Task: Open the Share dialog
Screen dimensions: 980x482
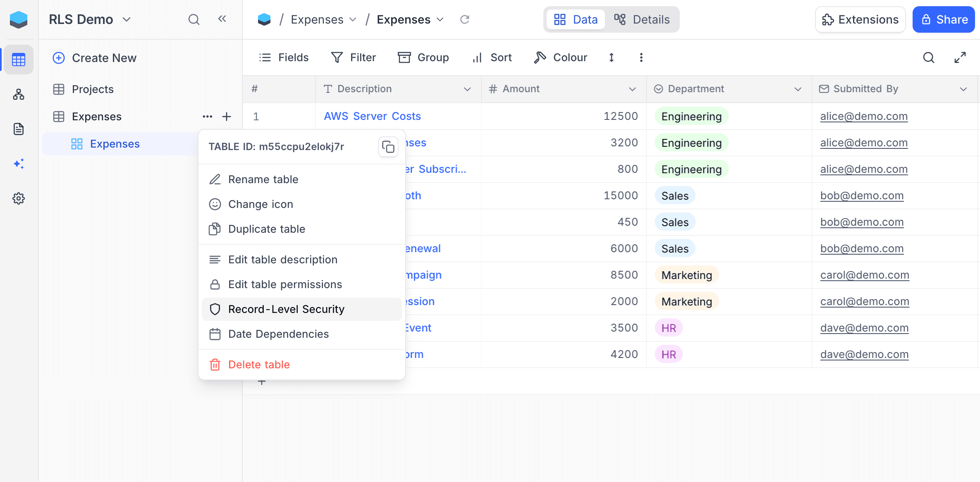Action: (944, 19)
